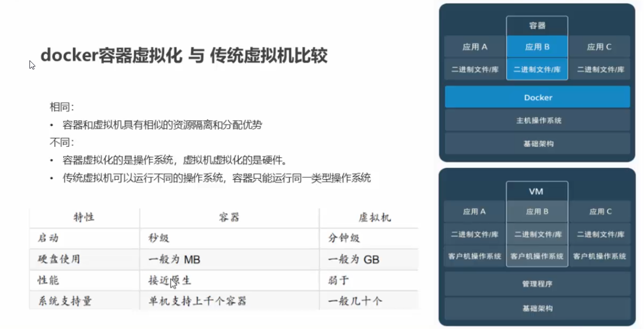Click the table header '容器'
This screenshot has height=329, width=644.
tap(229, 217)
